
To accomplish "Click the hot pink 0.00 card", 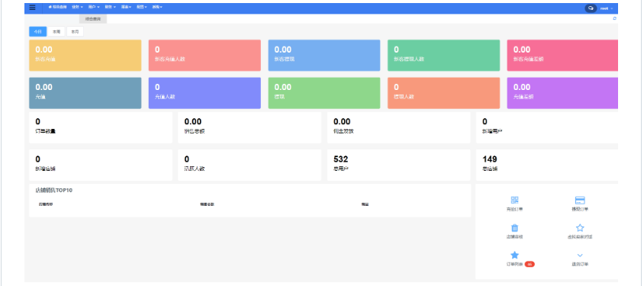I will pyautogui.click(x=562, y=56).
